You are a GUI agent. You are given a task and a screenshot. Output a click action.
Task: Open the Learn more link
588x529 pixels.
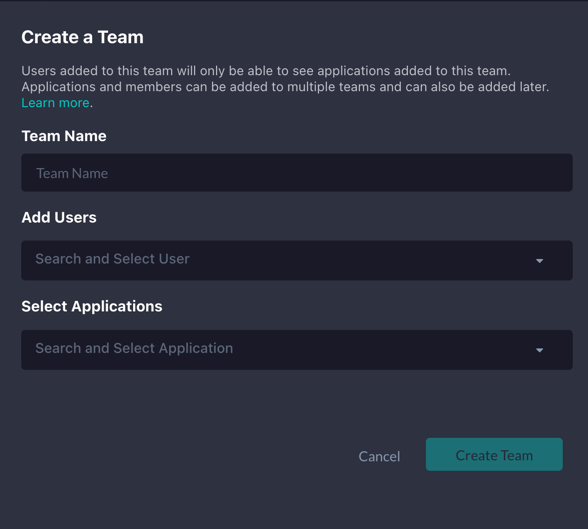[55, 103]
